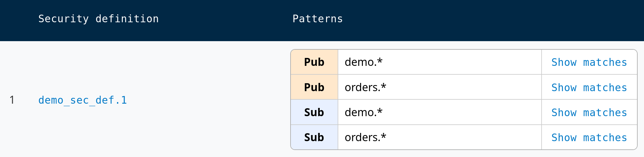Open the demo_sec_def.1 security definition link

[x=82, y=100]
